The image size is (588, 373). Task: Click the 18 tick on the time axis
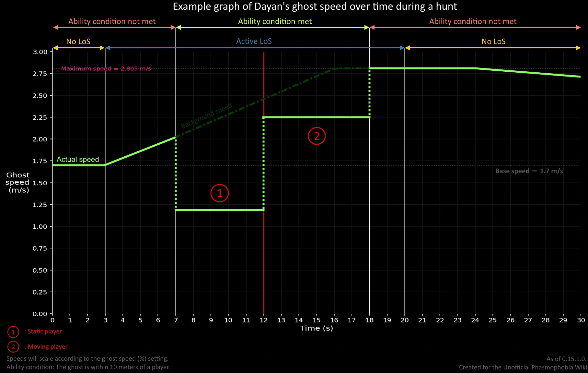click(x=369, y=320)
